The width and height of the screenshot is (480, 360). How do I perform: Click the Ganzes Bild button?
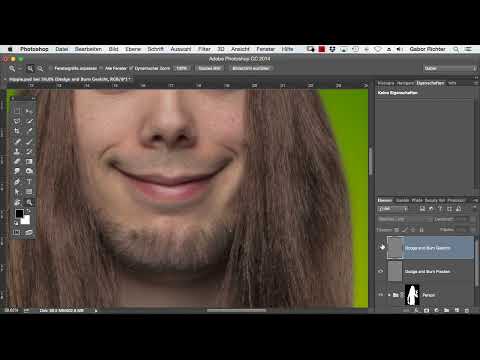(x=209, y=68)
